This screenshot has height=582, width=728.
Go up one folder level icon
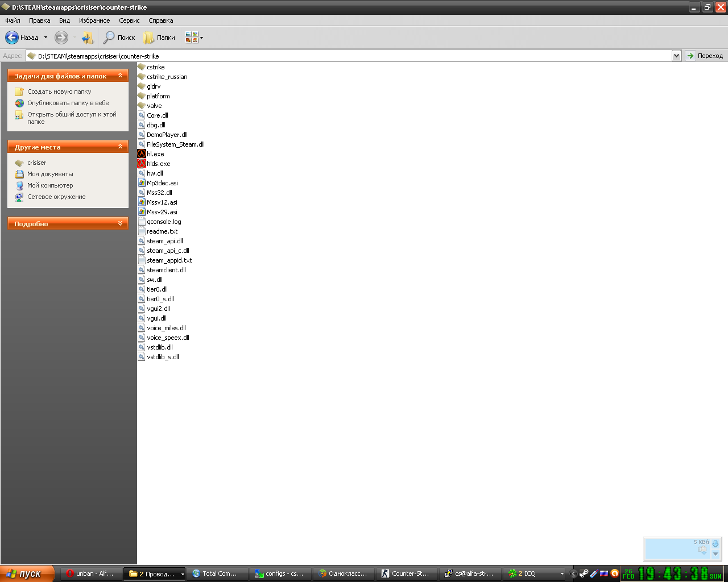[88, 38]
